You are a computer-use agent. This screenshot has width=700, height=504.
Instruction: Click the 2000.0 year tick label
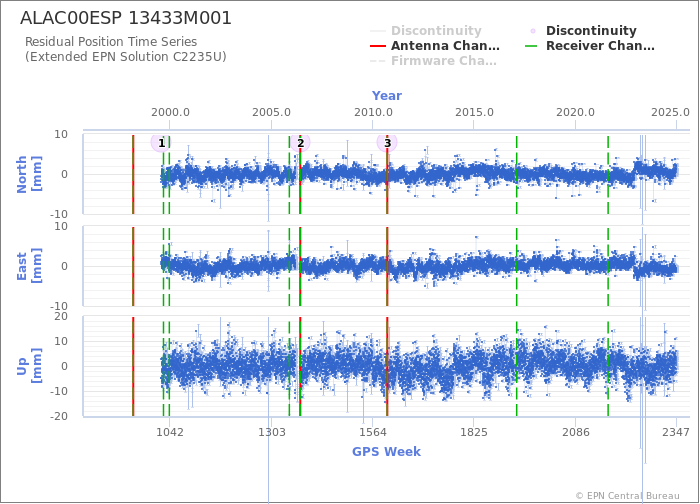point(170,112)
